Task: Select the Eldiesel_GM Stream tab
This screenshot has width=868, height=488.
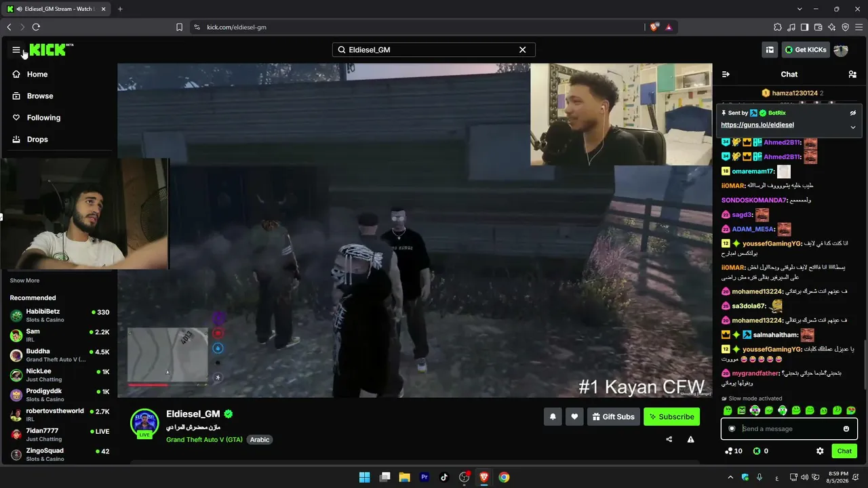Action: [56, 9]
